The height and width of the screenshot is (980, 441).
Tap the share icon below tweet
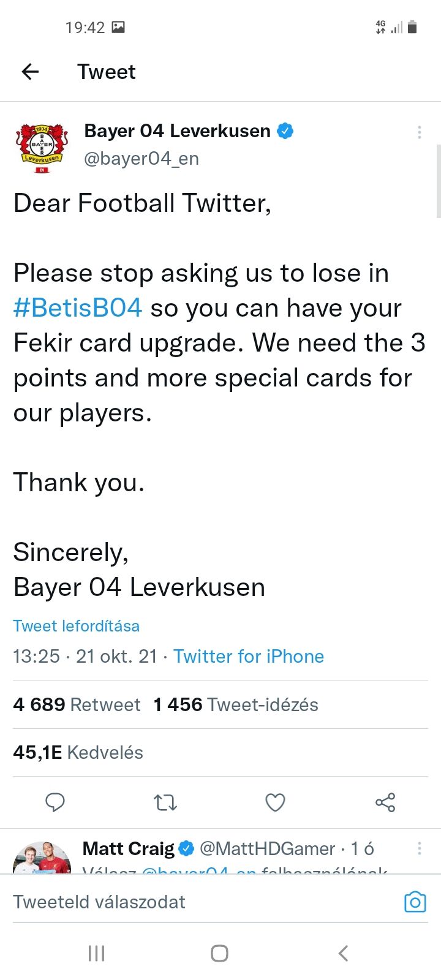coord(385,802)
